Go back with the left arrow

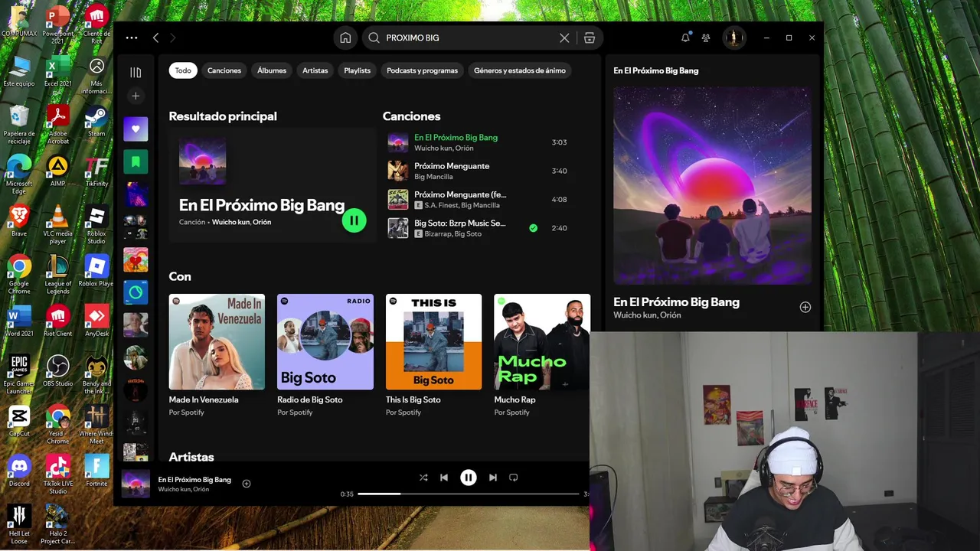point(155,37)
